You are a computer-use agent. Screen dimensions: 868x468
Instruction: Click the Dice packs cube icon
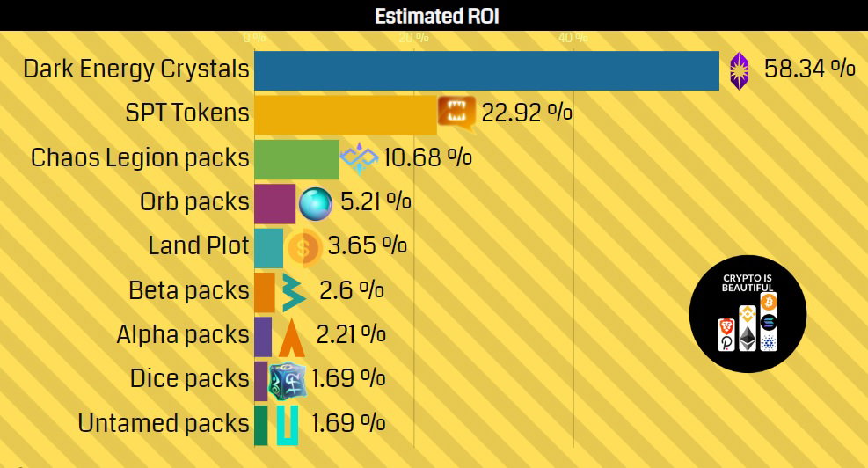[288, 381]
